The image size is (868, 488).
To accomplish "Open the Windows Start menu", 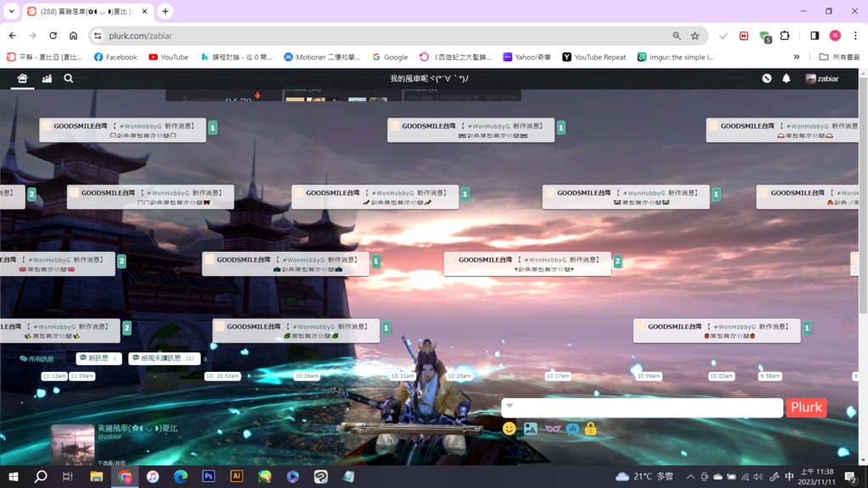I will tap(14, 476).
